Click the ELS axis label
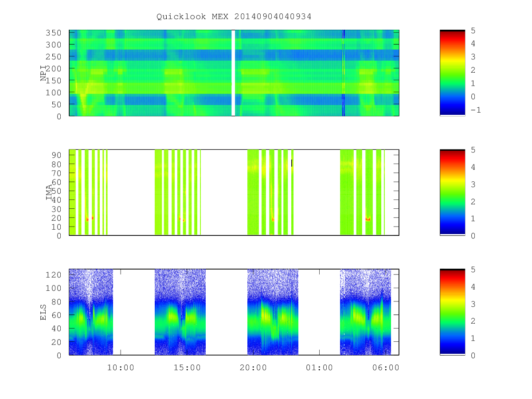 point(43,312)
